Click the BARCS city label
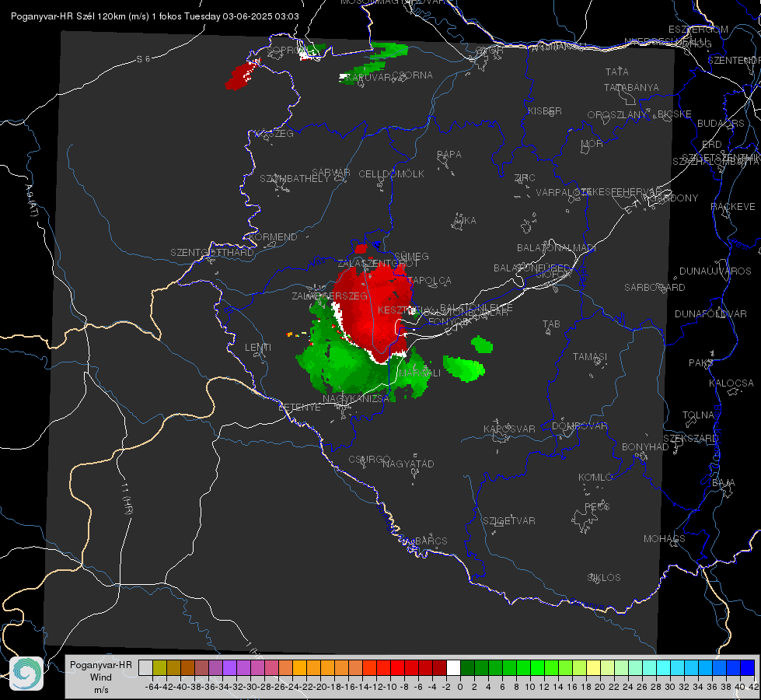Screen dimensions: 761x700 tap(431, 541)
